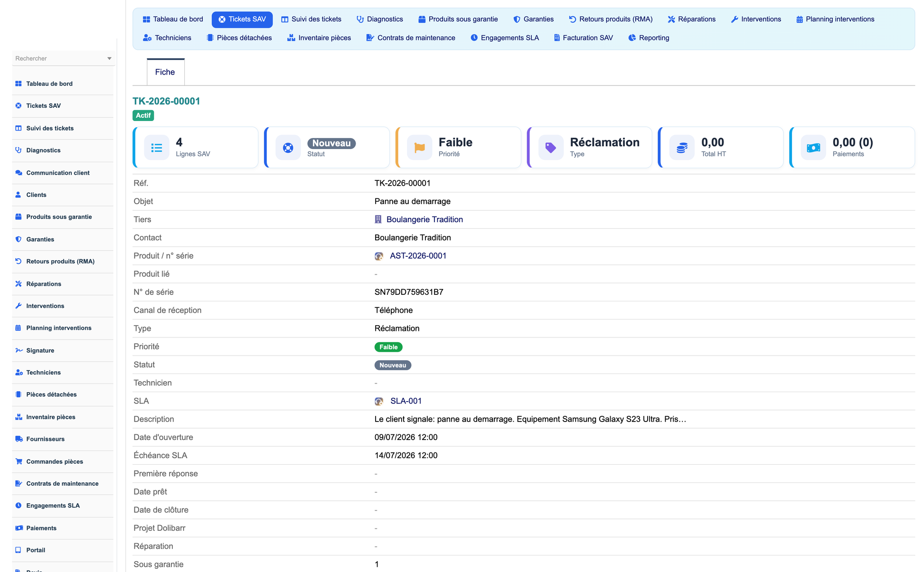The width and height of the screenshot is (924, 572).
Task: Click the green Actif status badge
Action: click(143, 115)
